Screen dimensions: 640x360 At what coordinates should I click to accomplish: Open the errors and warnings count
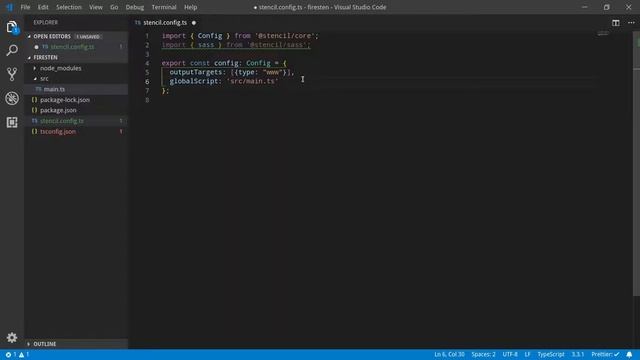coord(17,354)
